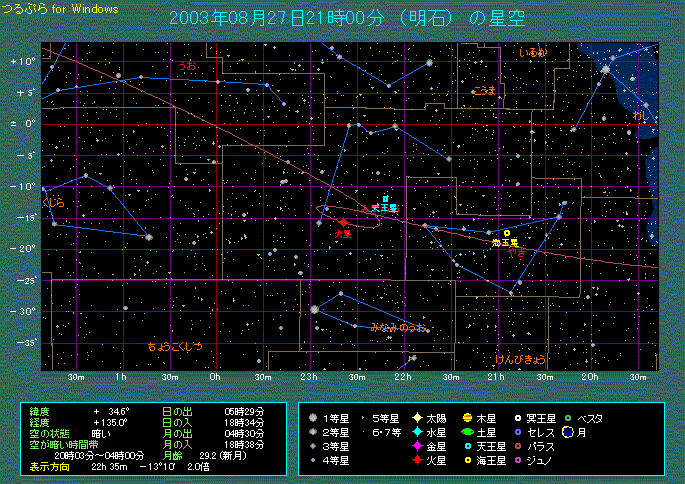This screenshot has width=685, height=484.
Task: Click the Jupiter (木星) icon in the legend
Action: 467,417
